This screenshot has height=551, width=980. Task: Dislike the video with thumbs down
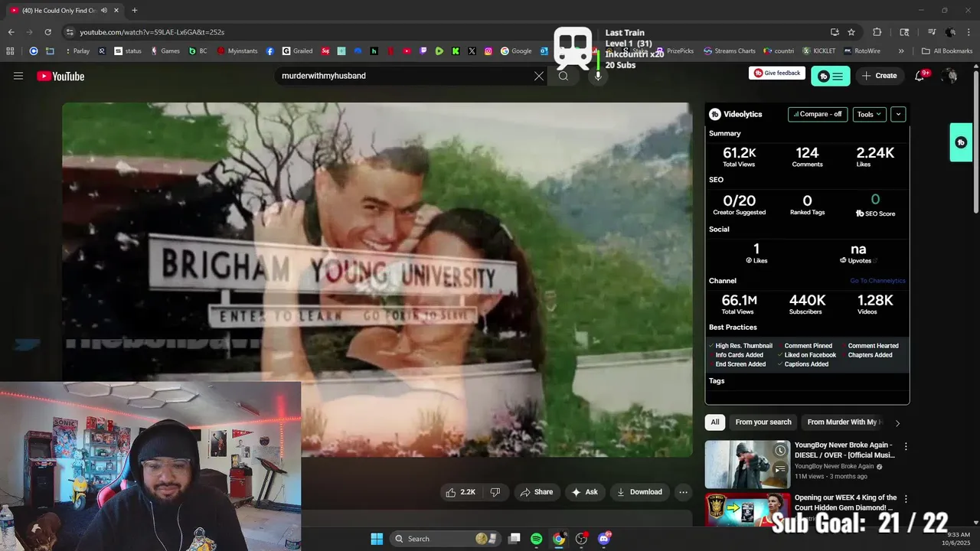495,492
